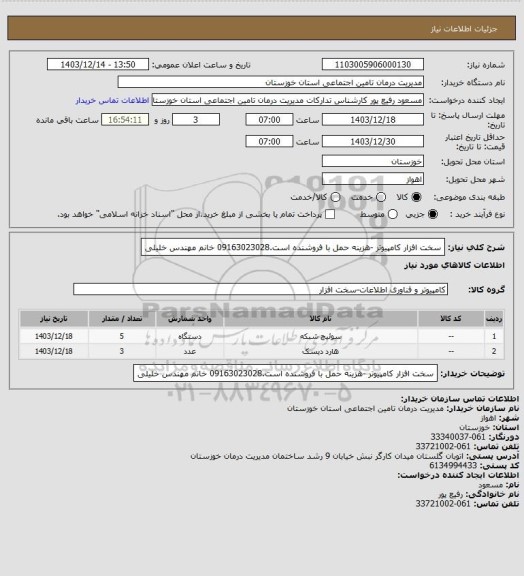Click the کد کالا column header
This screenshot has height=576, width=524.
pyautogui.click(x=451, y=318)
